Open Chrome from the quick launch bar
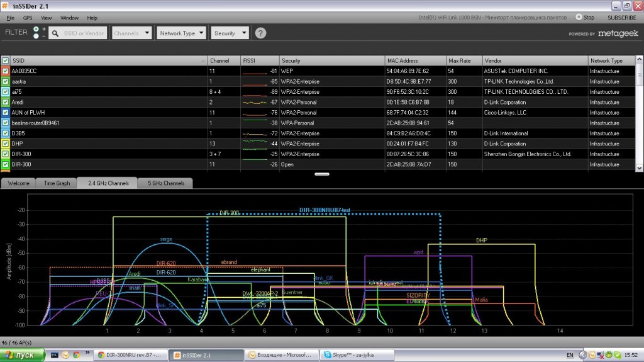 tap(75, 355)
